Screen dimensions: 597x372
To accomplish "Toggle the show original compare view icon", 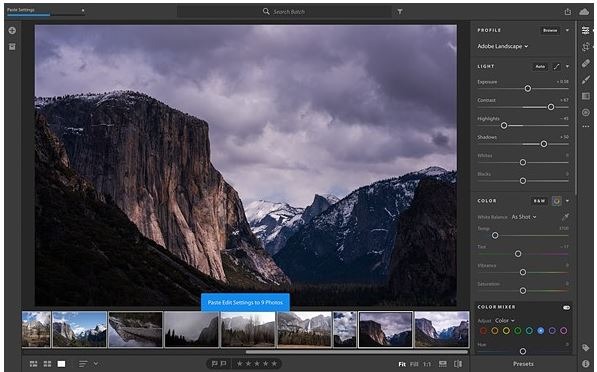I will [458, 364].
